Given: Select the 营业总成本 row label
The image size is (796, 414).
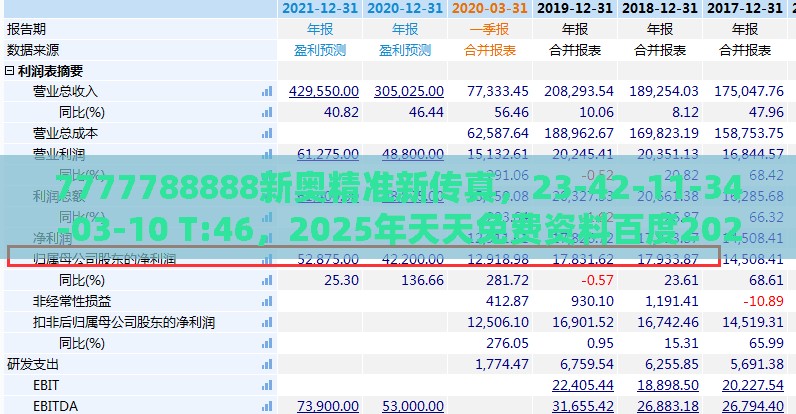Looking at the screenshot, I should tap(65, 133).
